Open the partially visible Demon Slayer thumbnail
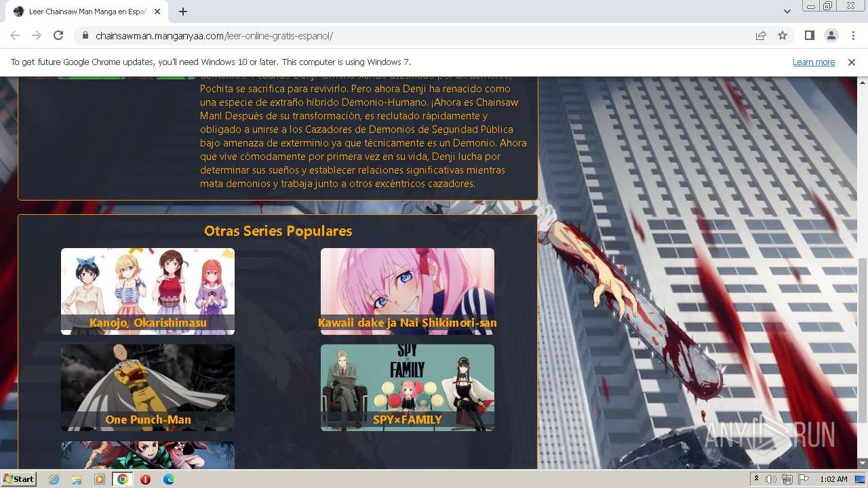868x488 pixels. pos(148,455)
